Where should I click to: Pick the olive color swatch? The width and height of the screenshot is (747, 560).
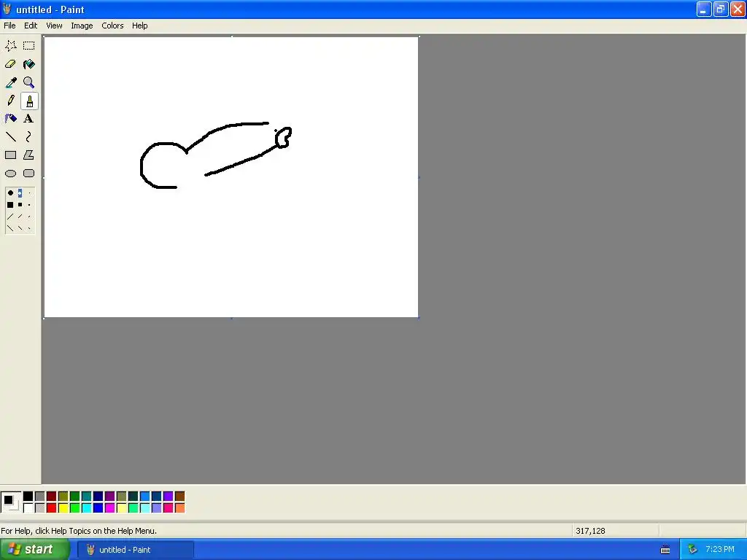tap(63, 497)
